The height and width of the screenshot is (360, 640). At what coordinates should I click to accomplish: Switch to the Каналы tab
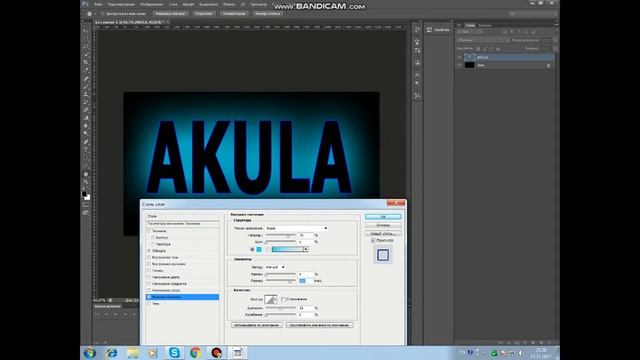pos(485,25)
